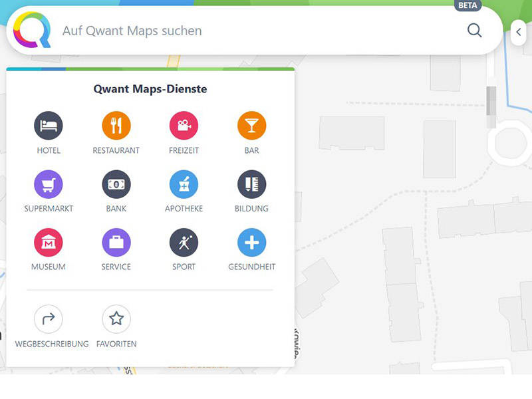This screenshot has width=532, height=399.
Task: Find banks using the Bank icon
Action: tap(116, 184)
